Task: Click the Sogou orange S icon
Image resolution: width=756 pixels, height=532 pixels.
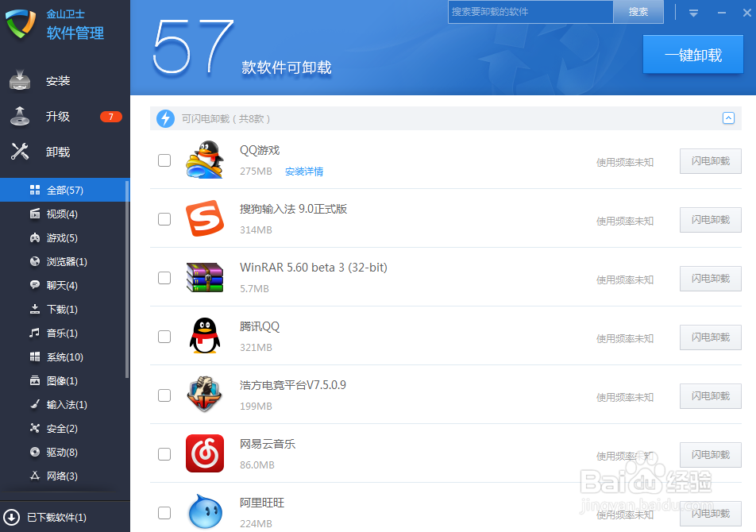Action: pyautogui.click(x=205, y=218)
